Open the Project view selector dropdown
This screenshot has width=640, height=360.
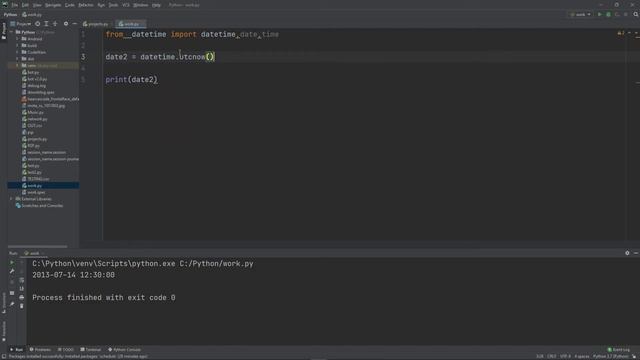(x=21, y=24)
